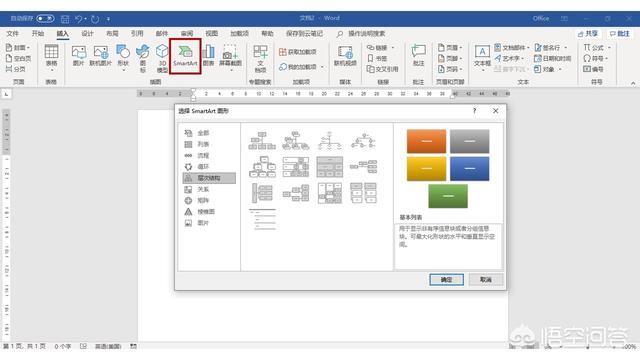Open the screenshot capture tool
640x360 pixels.
(x=230, y=57)
